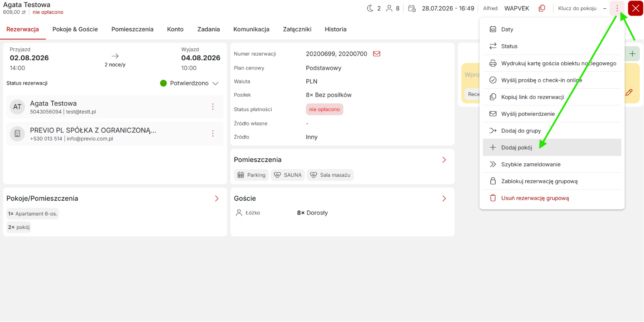
Task: Click the 1× Apartament 6-os. tag
Action: point(32,214)
